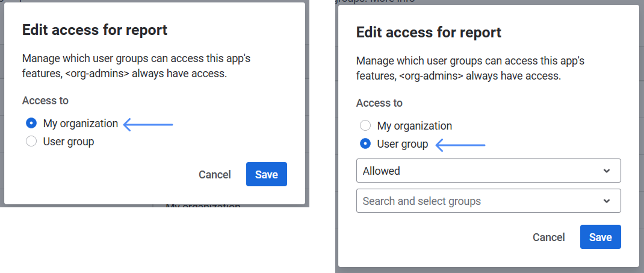Viewport: 644px width, 273px height.
Task: Click the blue arrow pointing at My organization
Action: [148, 125]
